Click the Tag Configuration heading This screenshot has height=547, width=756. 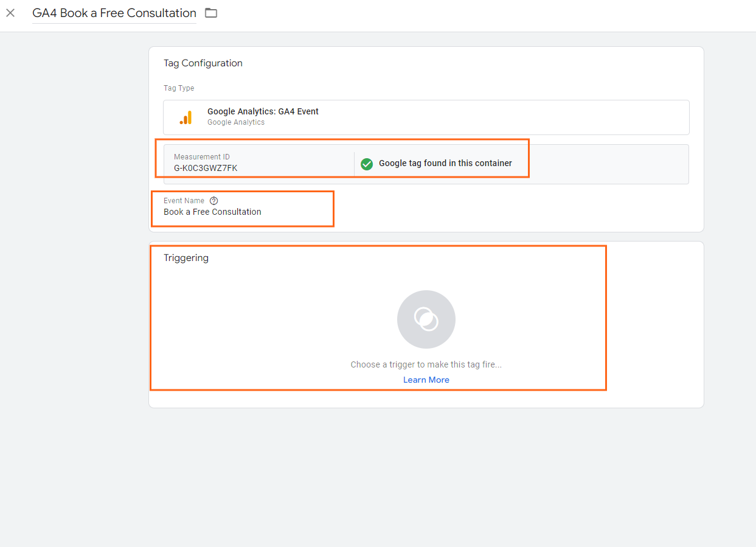coord(203,63)
